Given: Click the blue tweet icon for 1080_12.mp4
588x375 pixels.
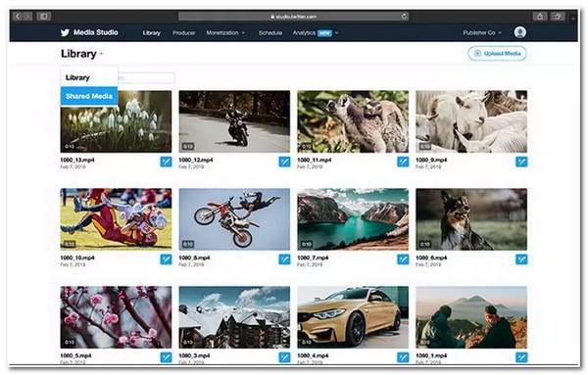Looking at the screenshot, I should click(284, 162).
